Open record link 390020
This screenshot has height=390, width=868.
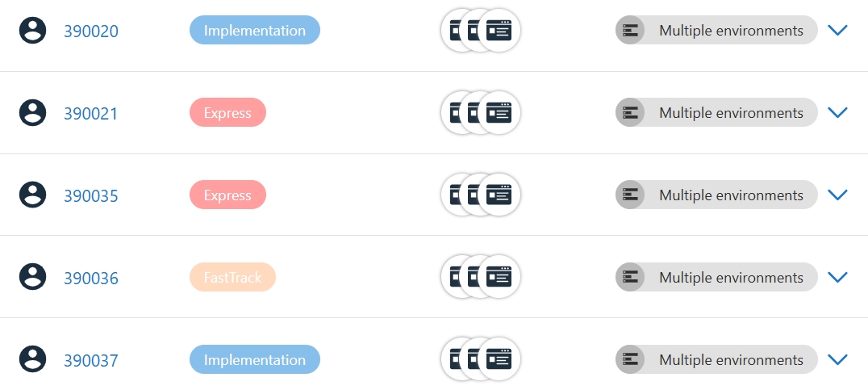(91, 31)
